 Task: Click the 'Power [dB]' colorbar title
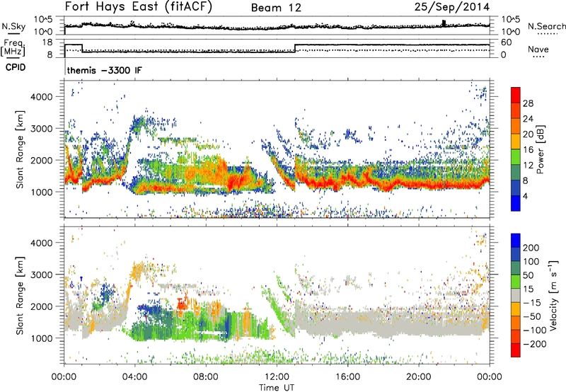tap(540, 149)
